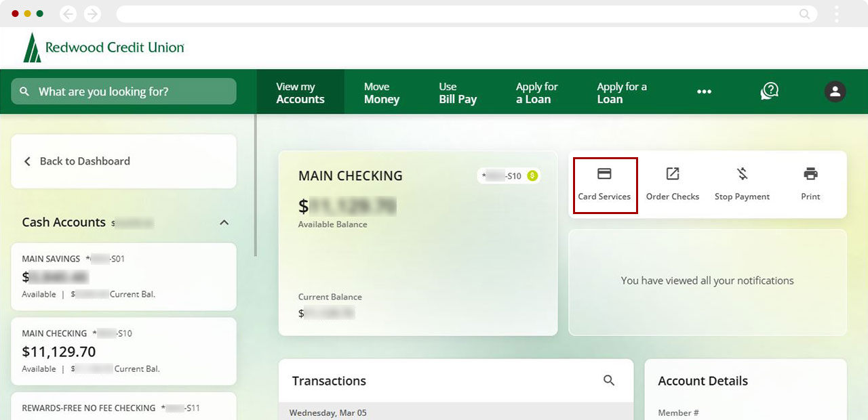
Task: Go to View my Accounts tab
Action: pyautogui.click(x=300, y=92)
